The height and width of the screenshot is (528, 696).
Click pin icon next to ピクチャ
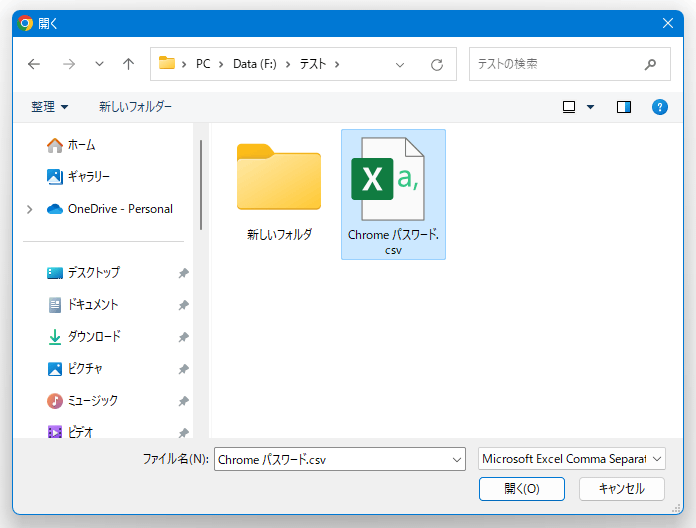tap(184, 369)
